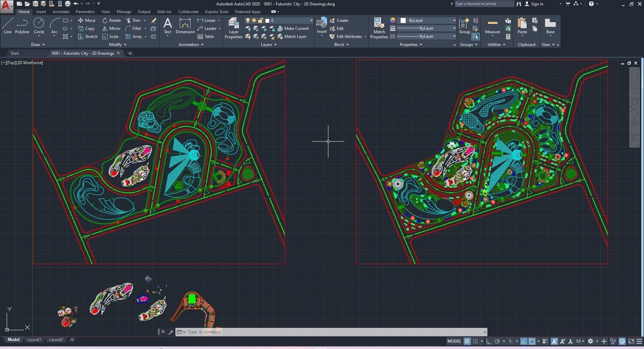Choose the Array tool
644x349 pixels.
tap(134, 37)
